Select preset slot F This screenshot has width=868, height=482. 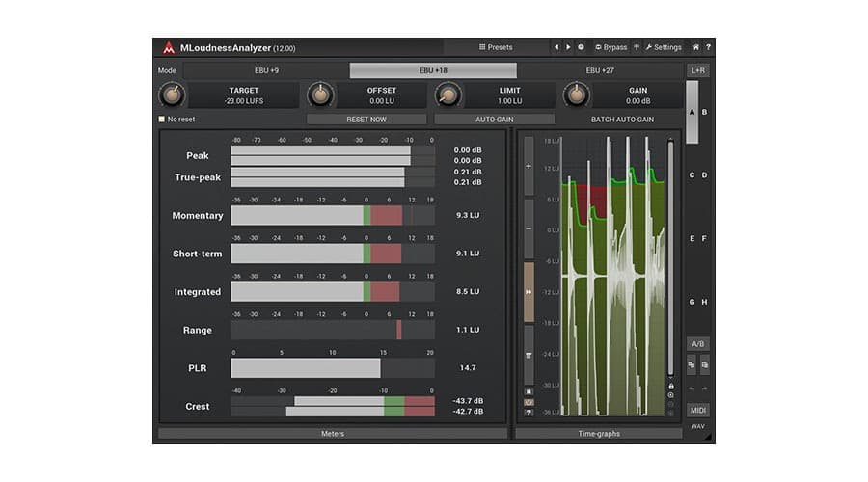[705, 238]
